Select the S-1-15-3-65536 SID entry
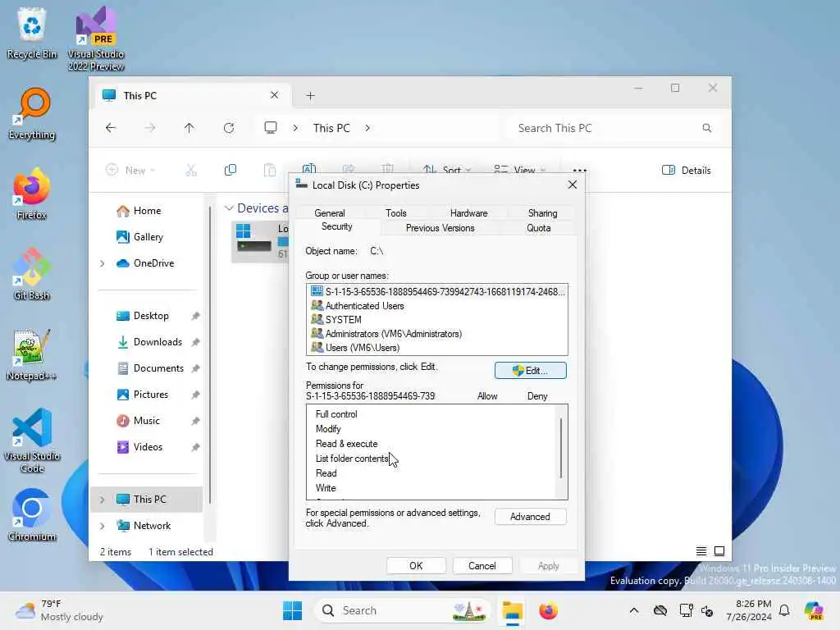Image resolution: width=840 pixels, height=630 pixels. pos(436,292)
